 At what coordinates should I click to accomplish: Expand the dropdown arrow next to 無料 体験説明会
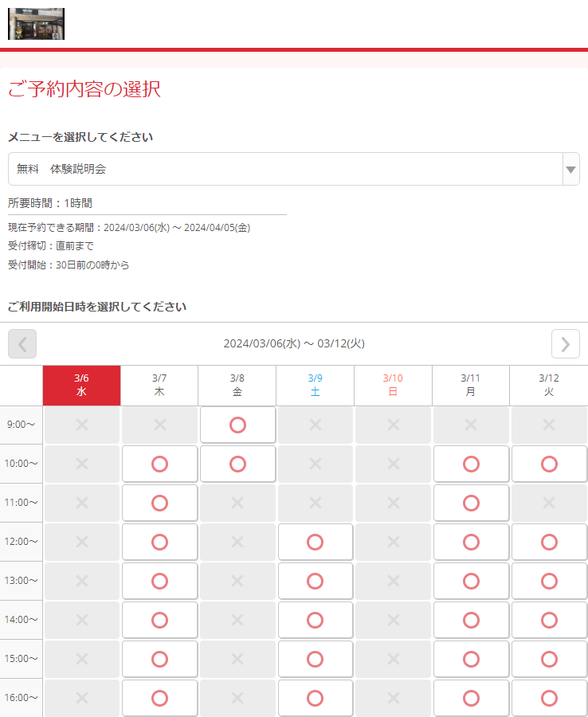570,169
